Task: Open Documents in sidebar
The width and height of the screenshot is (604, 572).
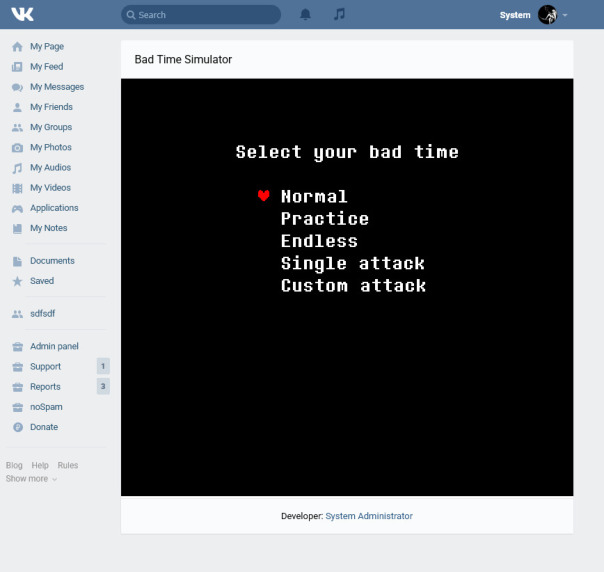Action: click(52, 261)
